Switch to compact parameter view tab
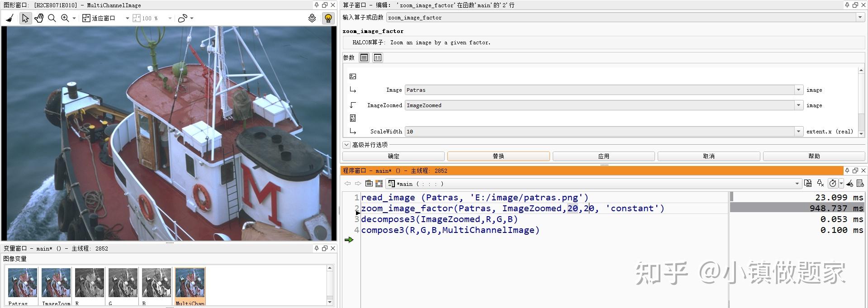 click(364, 57)
